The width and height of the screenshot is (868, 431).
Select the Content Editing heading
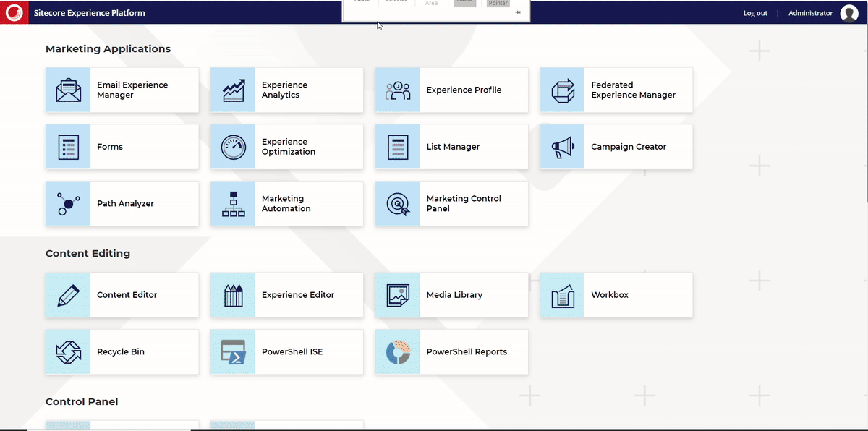tap(88, 254)
